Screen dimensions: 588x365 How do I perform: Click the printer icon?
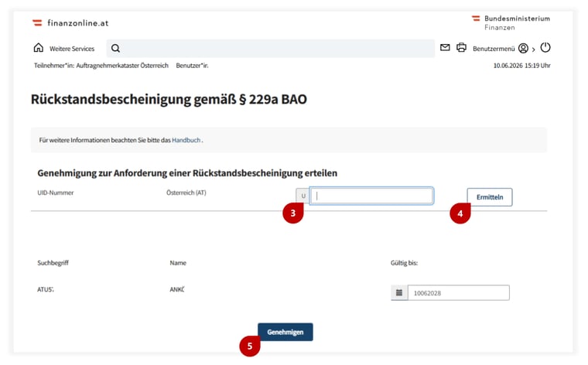(x=461, y=48)
